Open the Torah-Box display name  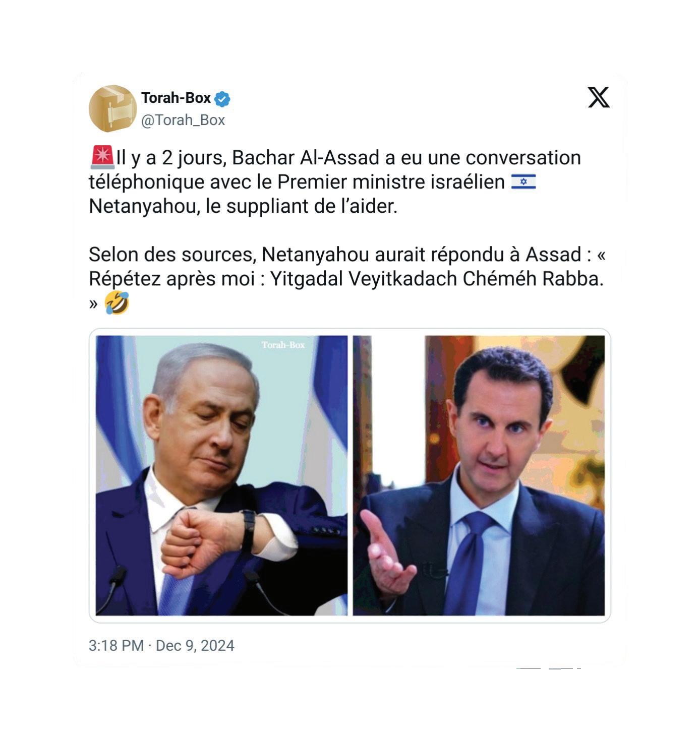tap(176, 98)
